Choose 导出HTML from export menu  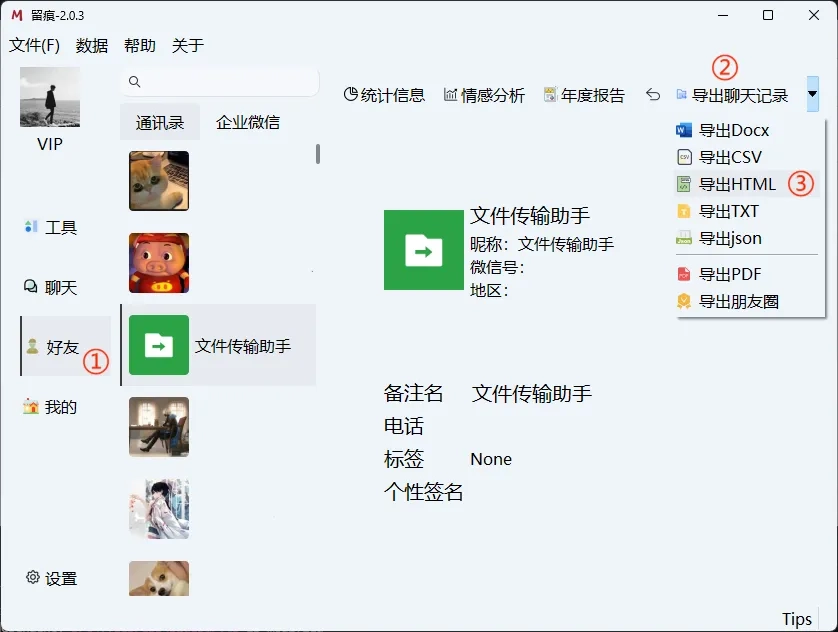pos(747,184)
